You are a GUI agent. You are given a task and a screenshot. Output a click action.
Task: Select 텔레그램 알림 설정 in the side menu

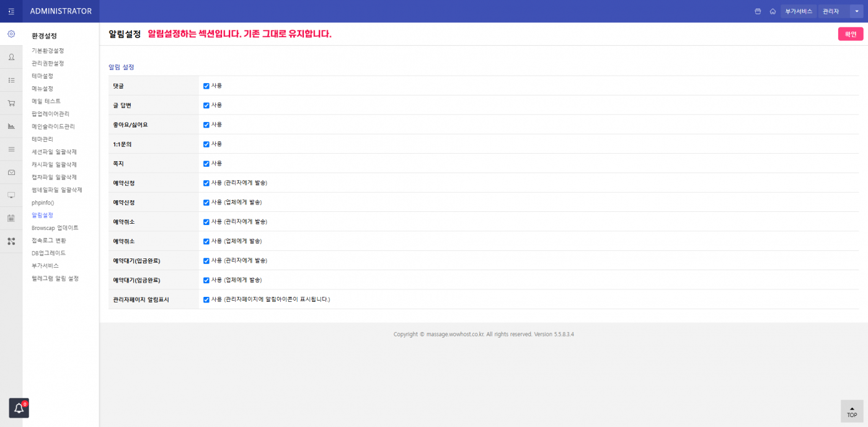click(x=55, y=278)
